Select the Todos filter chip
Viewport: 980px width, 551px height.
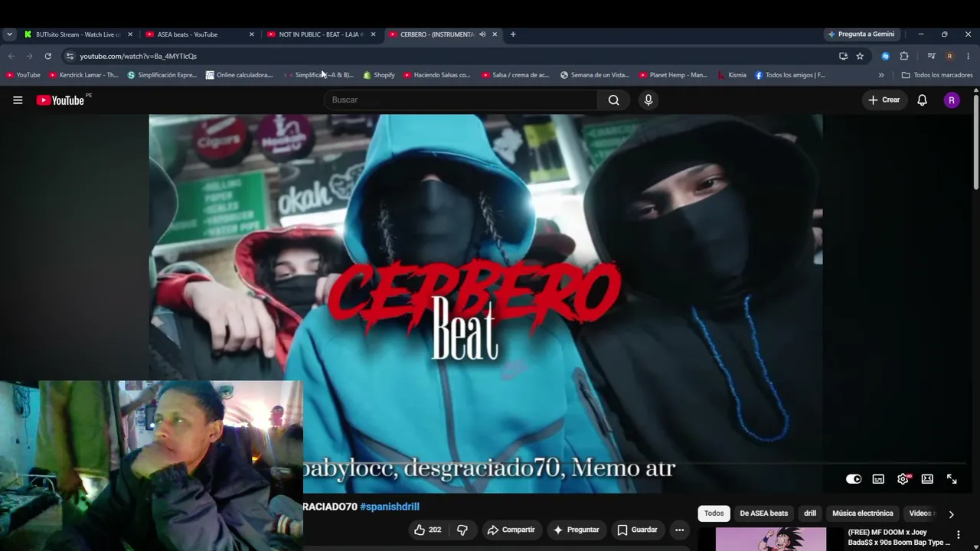(714, 514)
